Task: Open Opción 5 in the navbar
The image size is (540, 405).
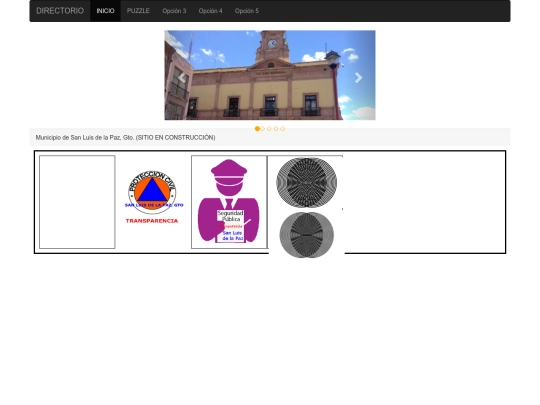Action: tap(247, 11)
